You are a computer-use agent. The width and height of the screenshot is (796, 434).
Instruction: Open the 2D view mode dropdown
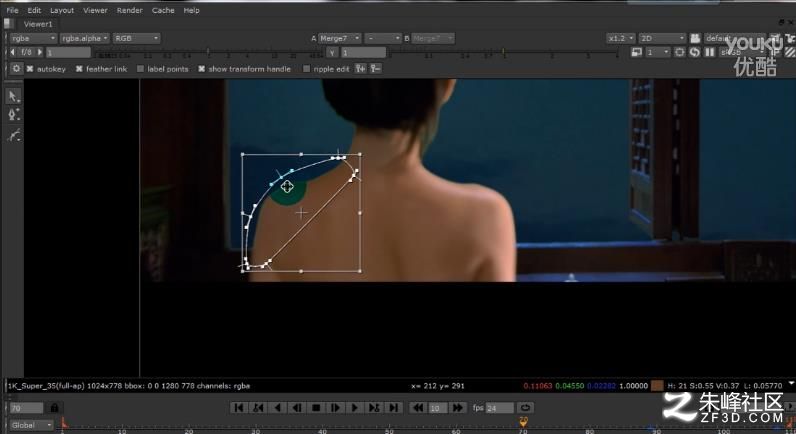(x=662, y=38)
